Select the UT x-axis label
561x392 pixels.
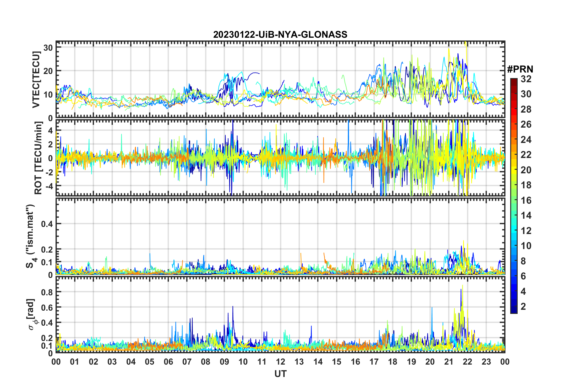pyautogui.click(x=280, y=374)
